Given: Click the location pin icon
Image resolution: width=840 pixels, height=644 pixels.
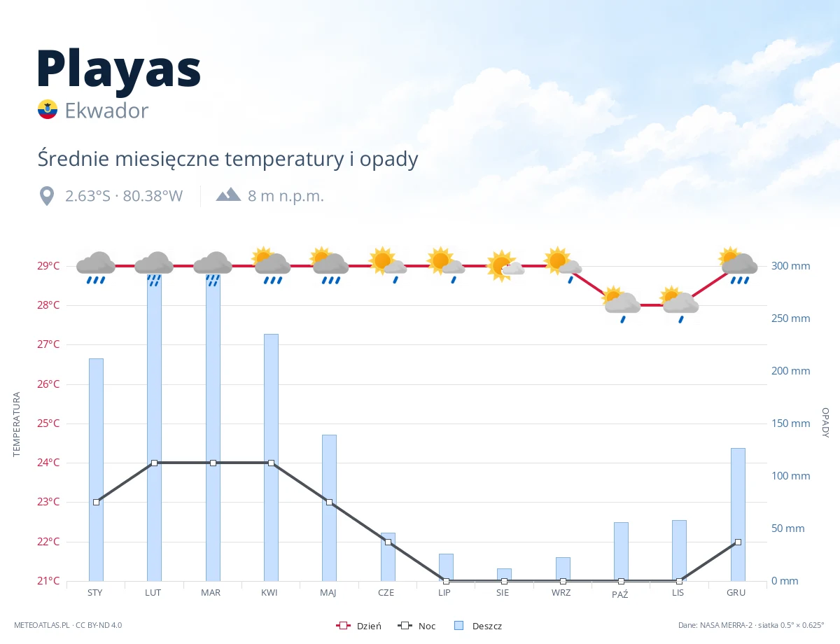Looking at the screenshot, I should tap(47, 196).
